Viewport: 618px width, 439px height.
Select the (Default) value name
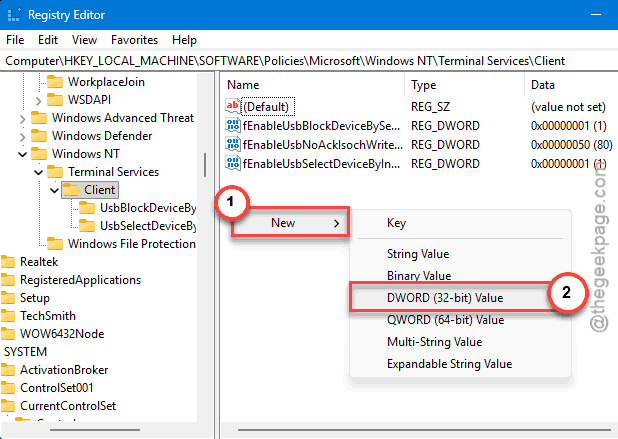coord(266,107)
